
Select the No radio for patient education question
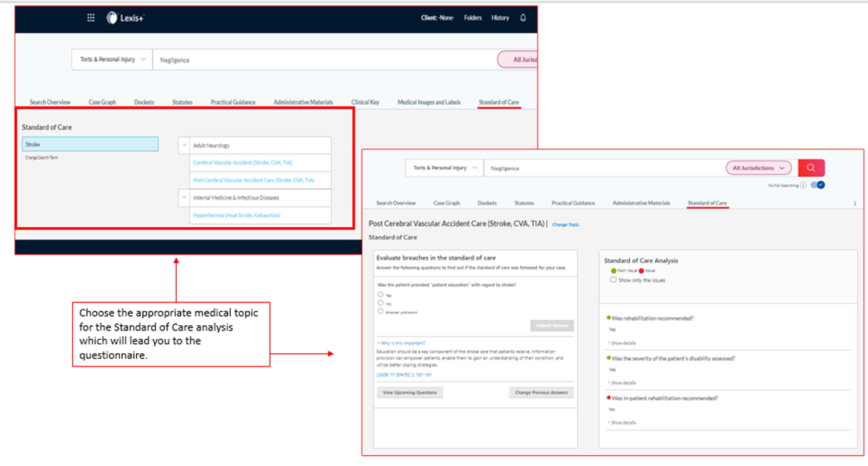380,303
